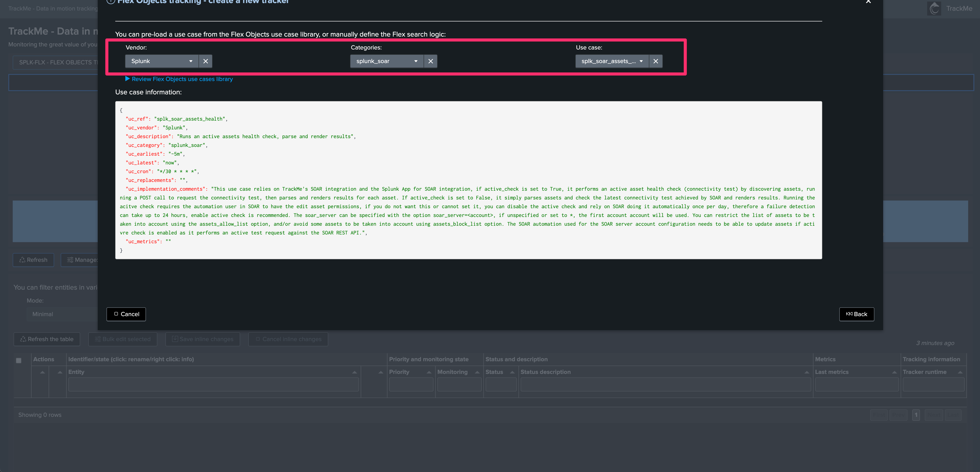This screenshot has height=472, width=980.
Task: Click the Refresh button
Action: click(x=34, y=260)
